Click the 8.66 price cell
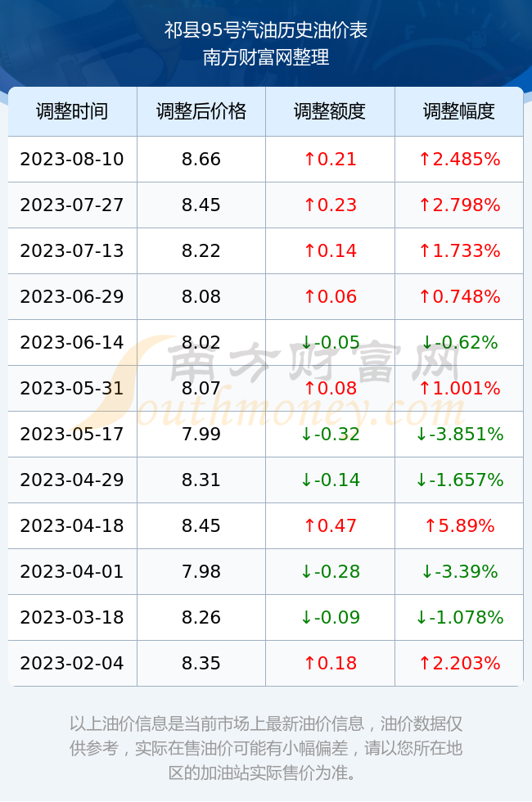 click(x=201, y=159)
